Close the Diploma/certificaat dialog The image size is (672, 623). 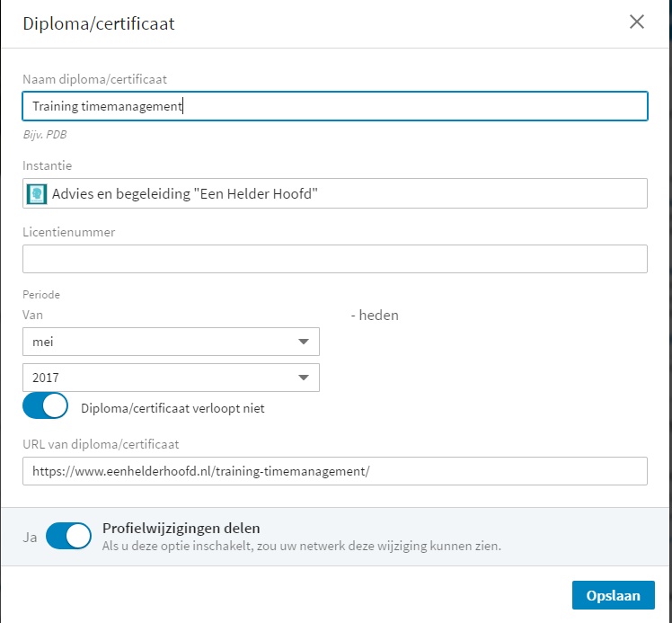click(636, 22)
